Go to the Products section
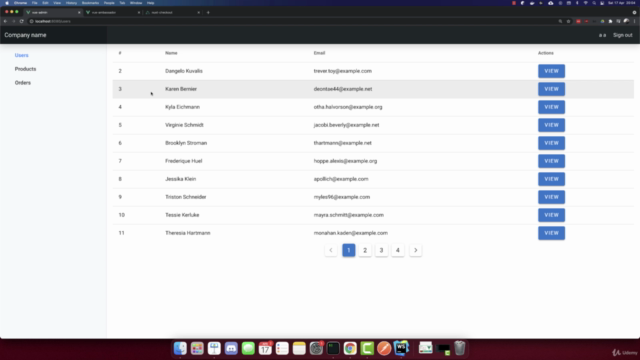 [x=25, y=69]
